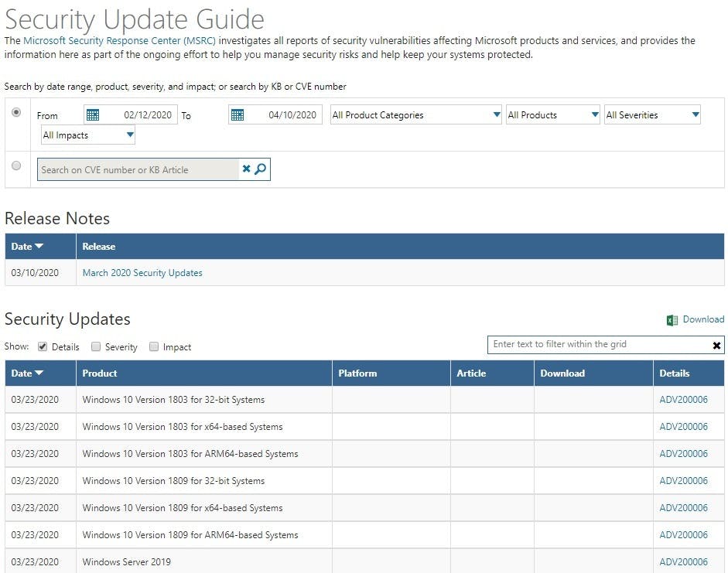Toggle Security Updates Date sort arrow
The width and height of the screenshot is (728, 573).
39,373
